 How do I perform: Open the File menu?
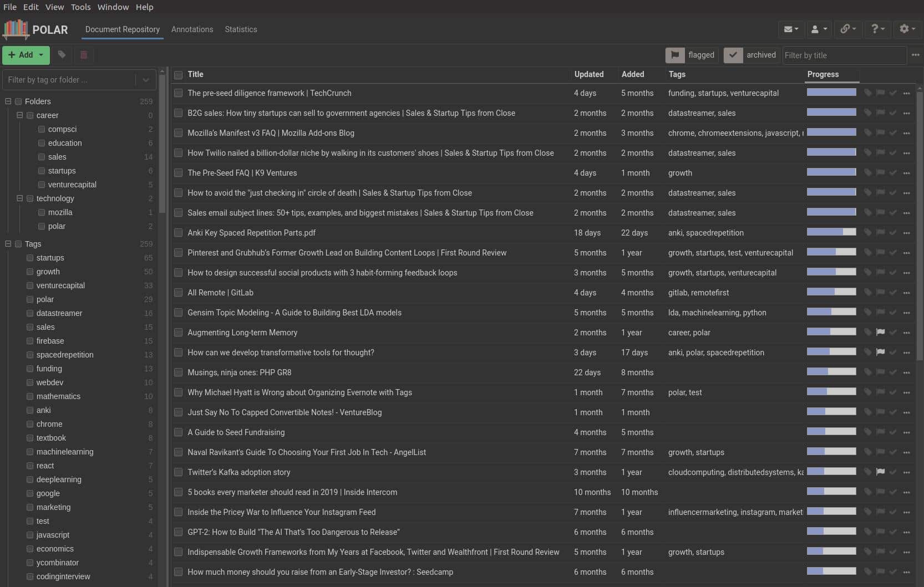pyautogui.click(x=10, y=7)
